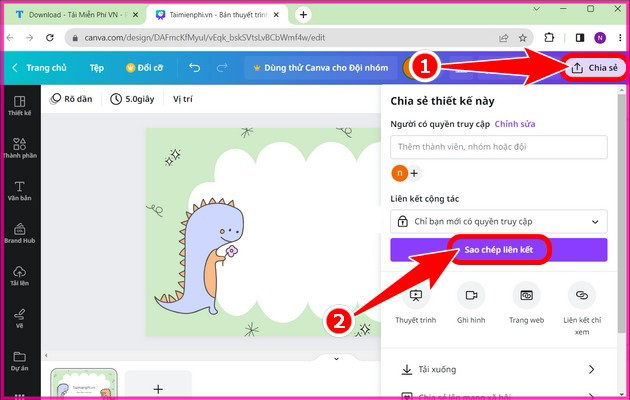This screenshot has width=630, height=400.
Task: Go back in browser history
Action: tap(10, 38)
